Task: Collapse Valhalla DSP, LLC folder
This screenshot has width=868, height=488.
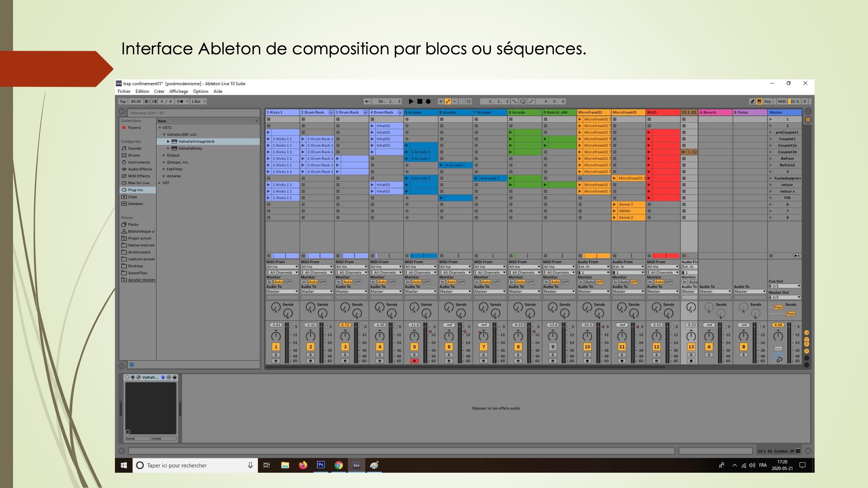Action: click(164, 134)
